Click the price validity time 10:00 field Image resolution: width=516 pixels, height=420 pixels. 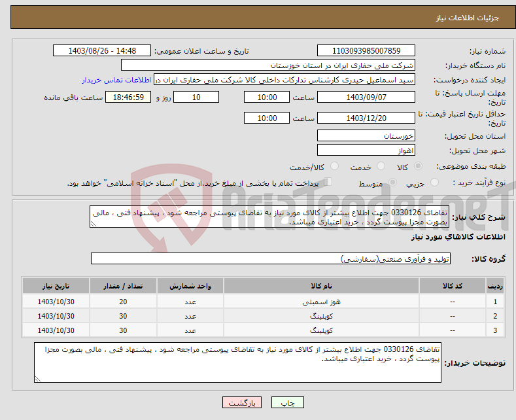click(x=267, y=118)
